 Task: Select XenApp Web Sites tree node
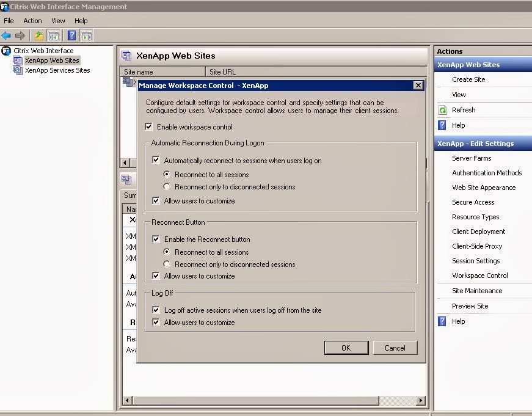(52, 60)
